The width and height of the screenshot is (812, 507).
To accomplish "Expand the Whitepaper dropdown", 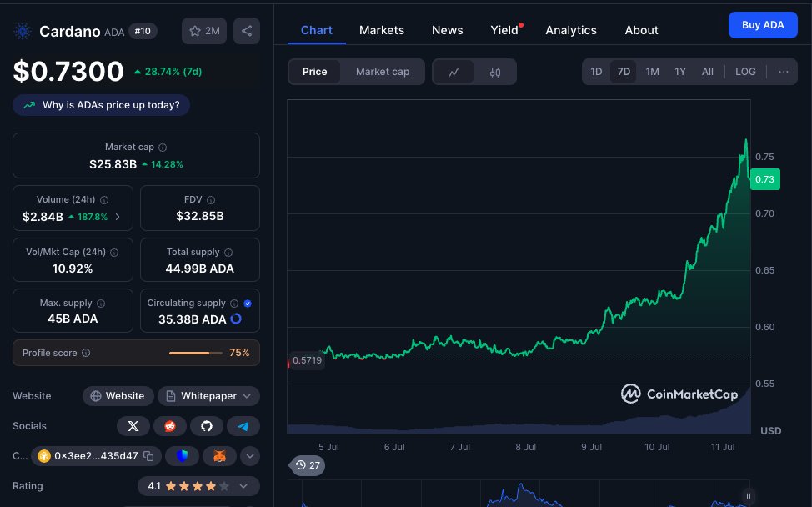I will coord(208,396).
